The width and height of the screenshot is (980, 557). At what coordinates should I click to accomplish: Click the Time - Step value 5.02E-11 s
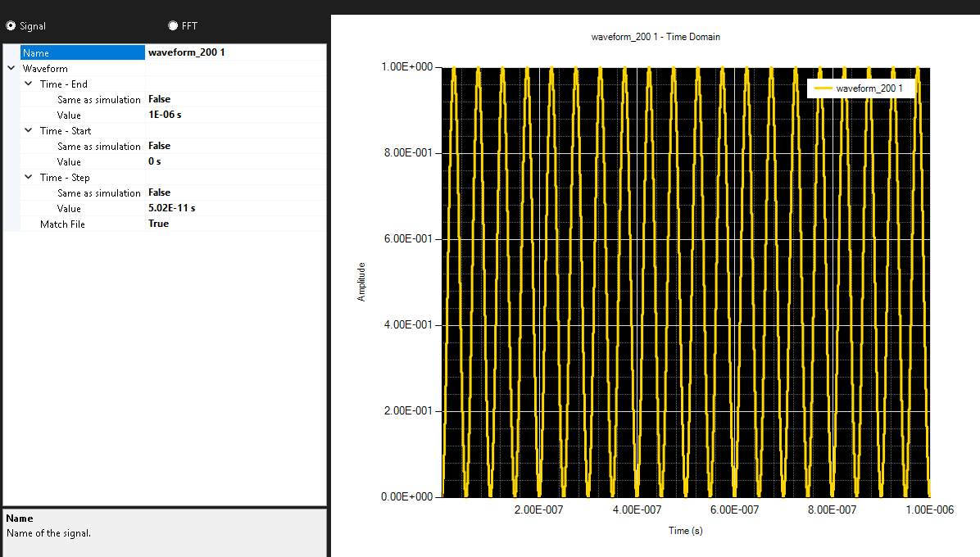pyautogui.click(x=236, y=208)
